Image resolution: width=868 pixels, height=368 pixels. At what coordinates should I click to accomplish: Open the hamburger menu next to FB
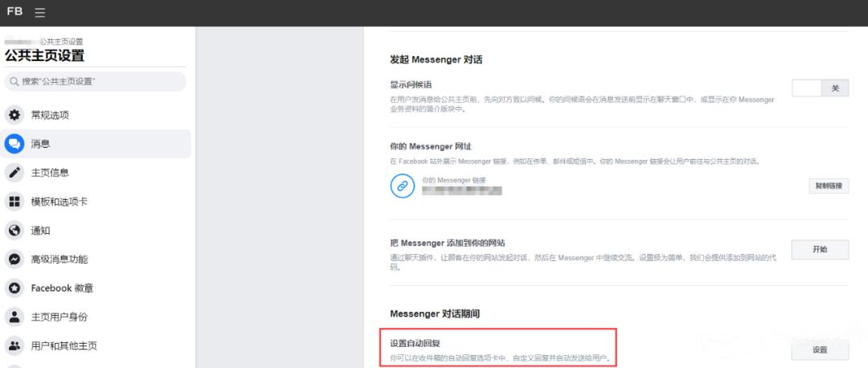(x=40, y=12)
